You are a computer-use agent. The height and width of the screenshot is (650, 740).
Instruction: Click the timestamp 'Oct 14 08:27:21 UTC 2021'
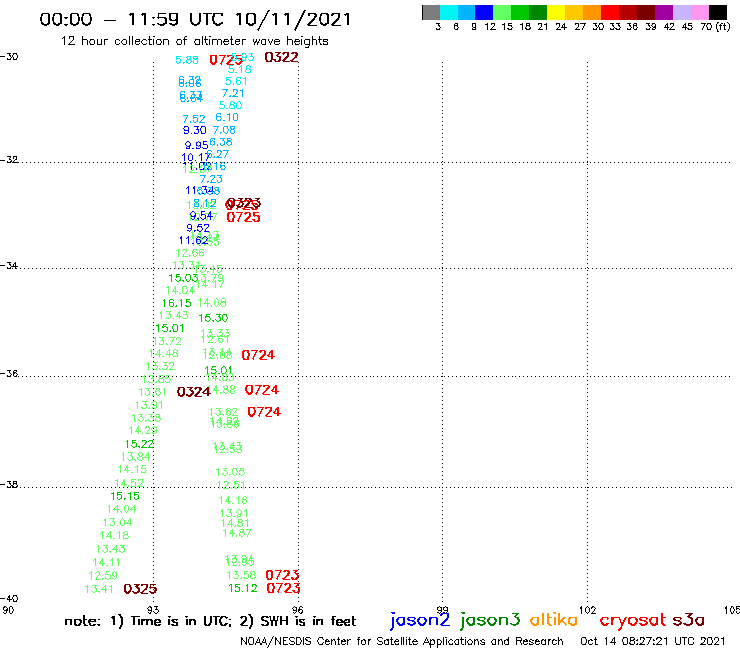pos(652,642)
